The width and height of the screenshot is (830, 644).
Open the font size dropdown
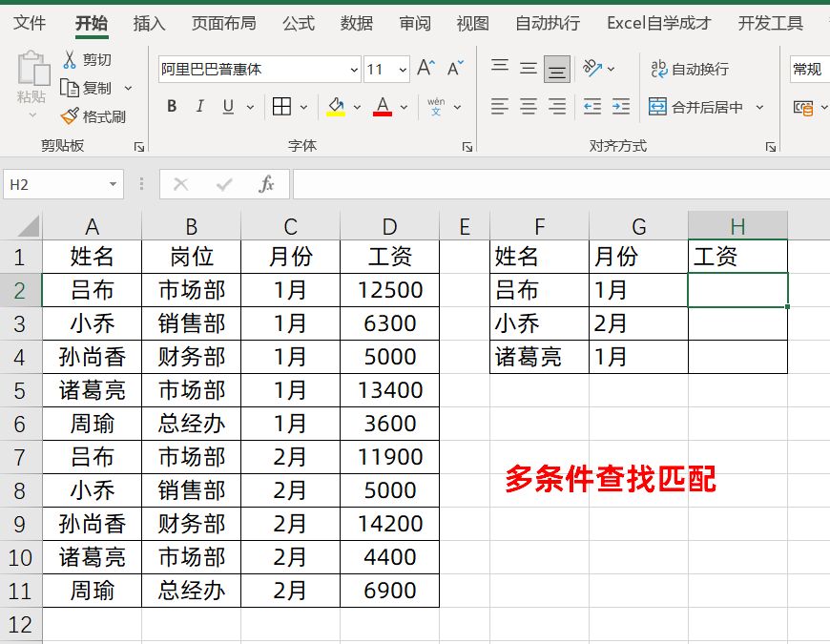403,70
